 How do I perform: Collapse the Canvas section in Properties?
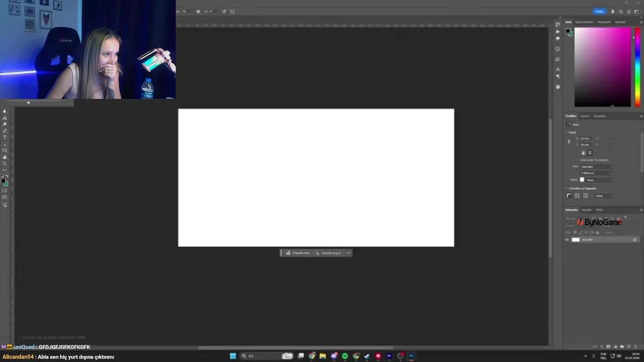pos(566,132)
